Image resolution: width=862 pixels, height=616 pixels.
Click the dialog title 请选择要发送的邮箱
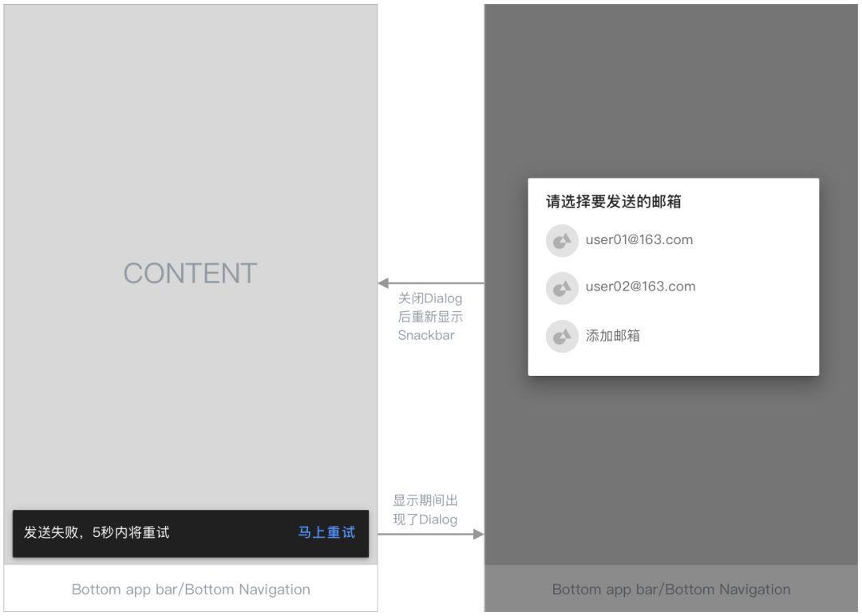click(x=613, y=202)
